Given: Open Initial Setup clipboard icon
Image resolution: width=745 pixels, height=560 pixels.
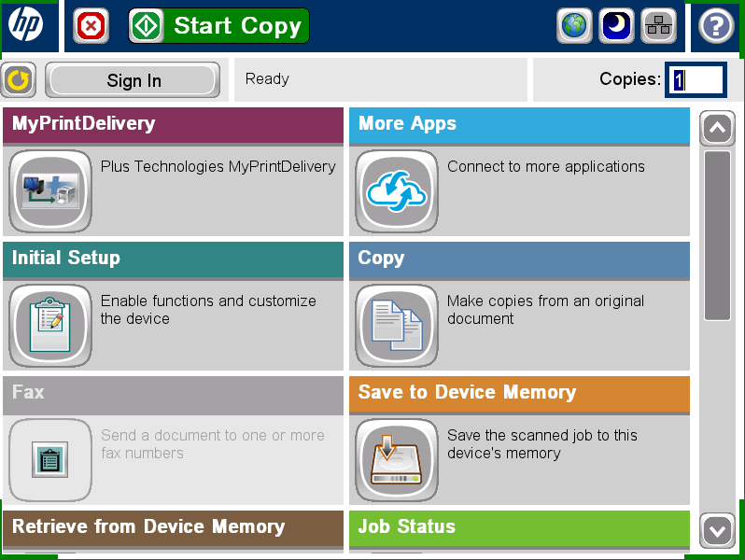Looking at the screenshot, I should click(x=50, y=326).
